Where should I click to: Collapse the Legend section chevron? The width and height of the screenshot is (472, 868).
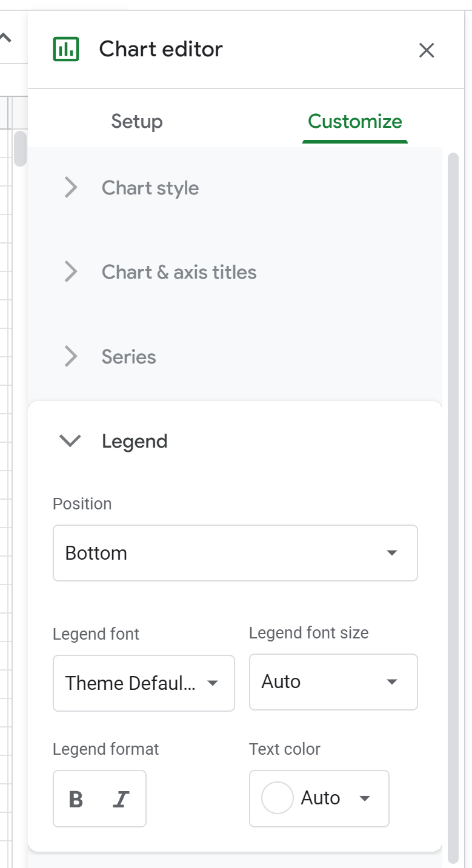[x=71, y=441]
